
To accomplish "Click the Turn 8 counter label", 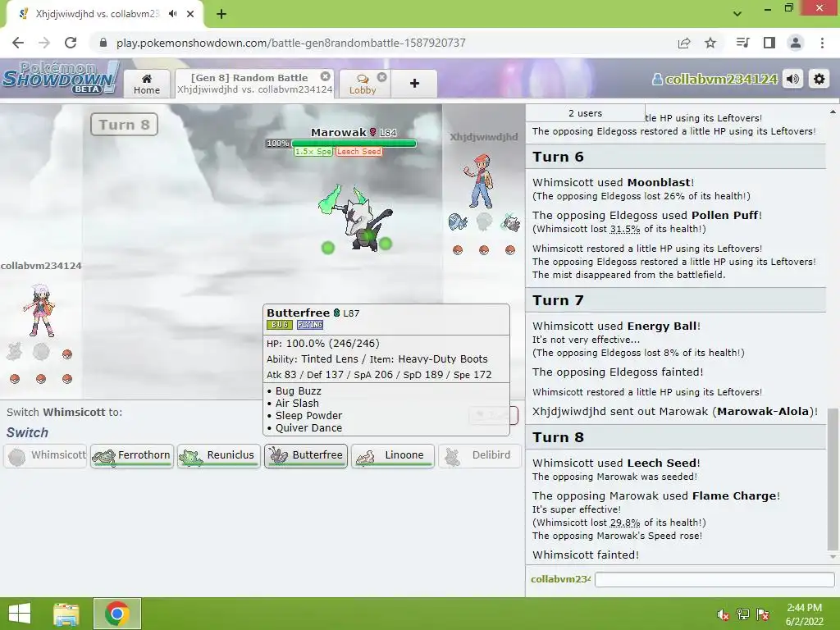I will tap(125, 125).
